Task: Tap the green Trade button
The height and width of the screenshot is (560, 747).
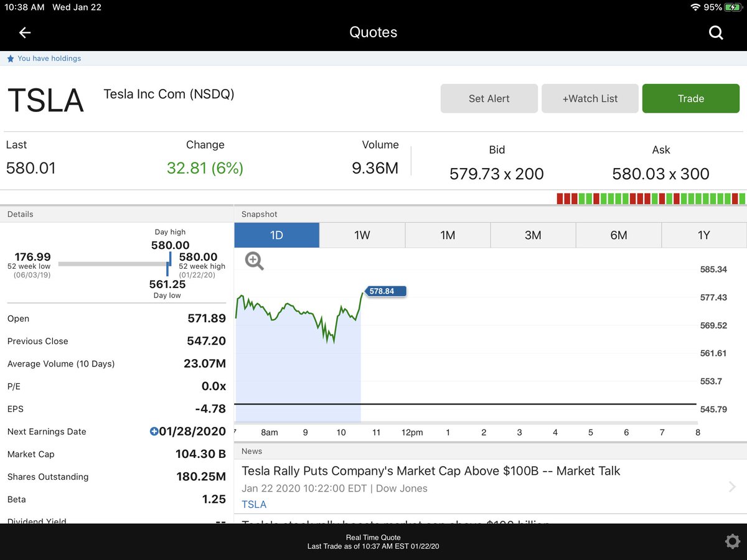Action: click(x=691, y=98)
